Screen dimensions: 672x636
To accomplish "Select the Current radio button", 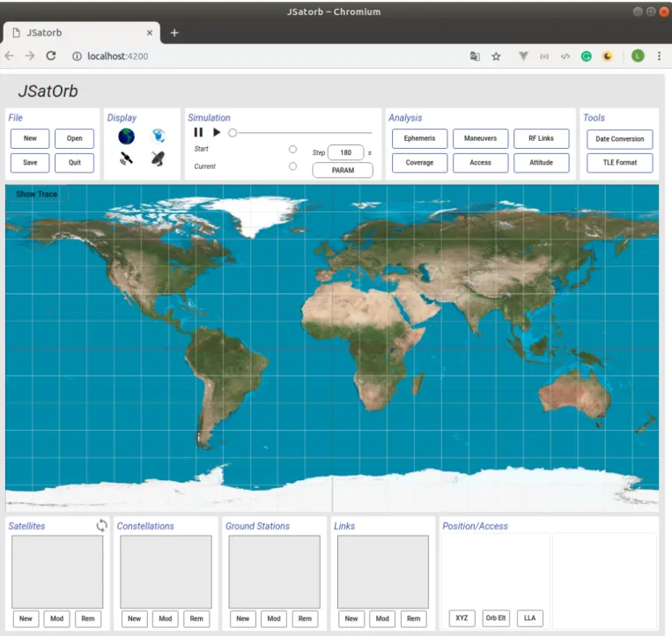I will [292, 166].
